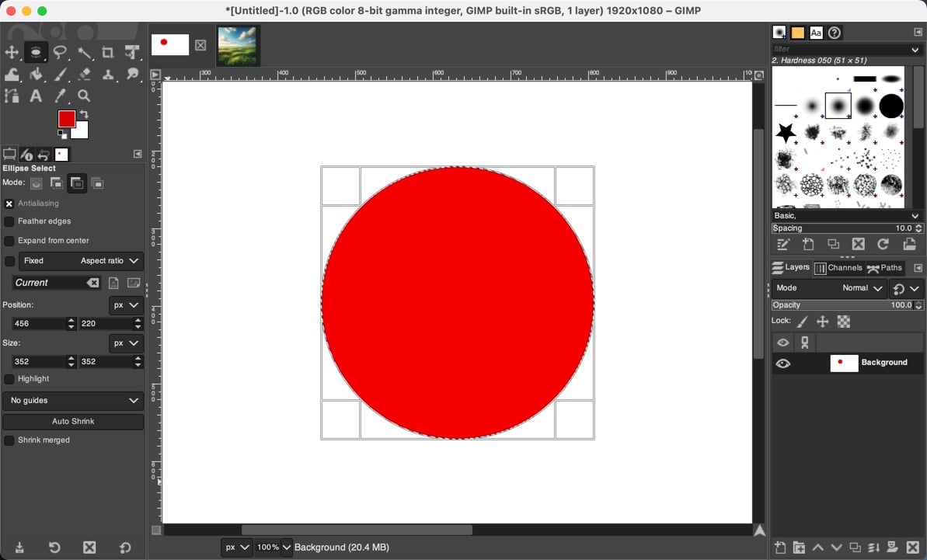This screenshot has width=927, height=560.
Task: Click the Auto Shrink button
Action: 73,422
